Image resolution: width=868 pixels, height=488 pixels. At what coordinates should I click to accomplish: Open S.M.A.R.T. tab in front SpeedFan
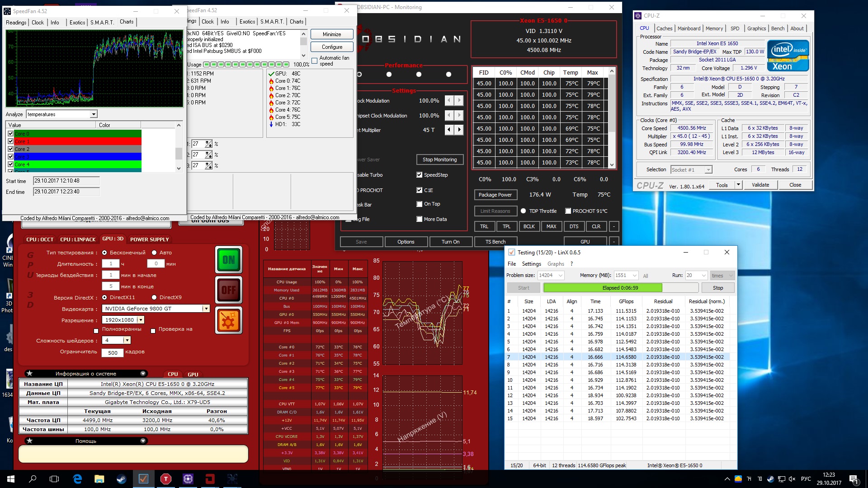(x=102, y=22)
